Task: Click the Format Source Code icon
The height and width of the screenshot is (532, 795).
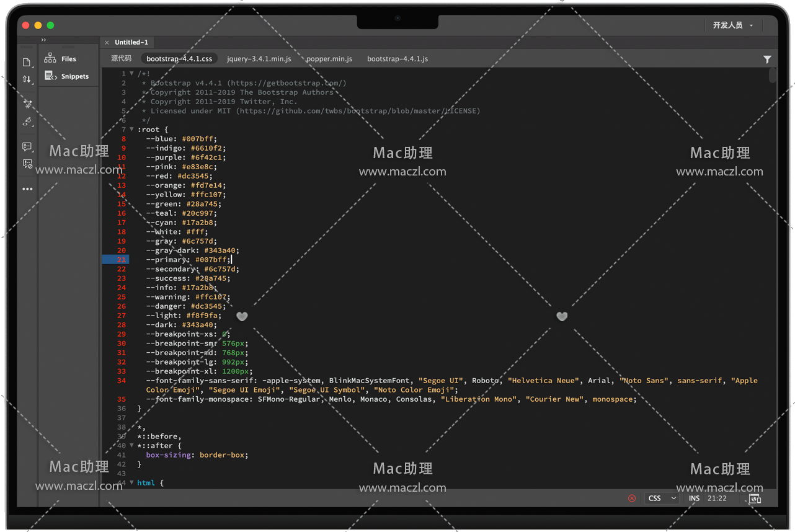Action: pos(27,122)
